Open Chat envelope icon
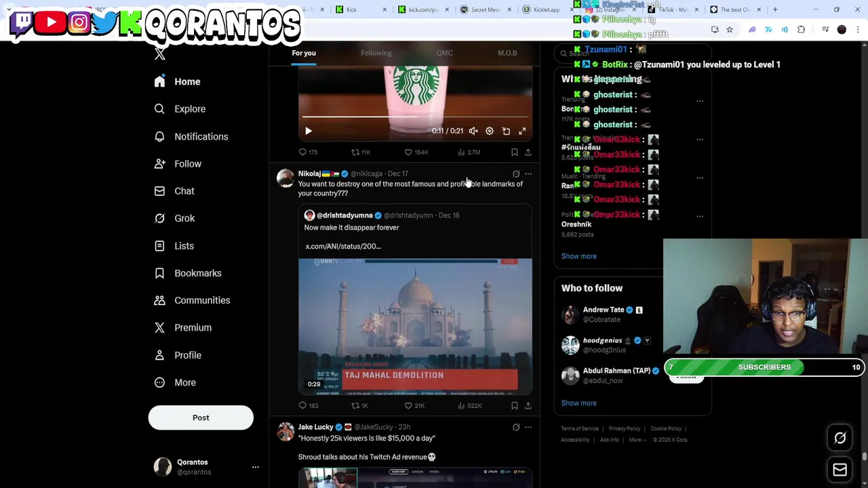Image resolution: width=868 pixels, height=488 pixels. (159, 190)
